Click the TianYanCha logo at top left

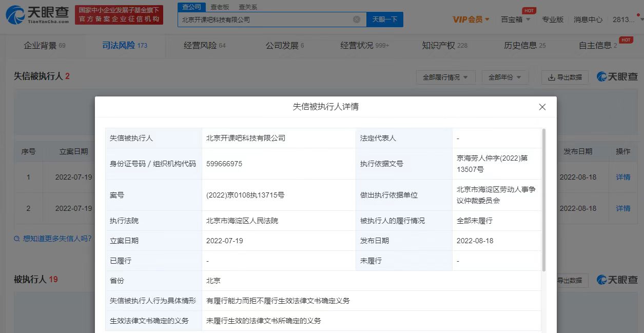pyautogui.click(x=37, y=15)
